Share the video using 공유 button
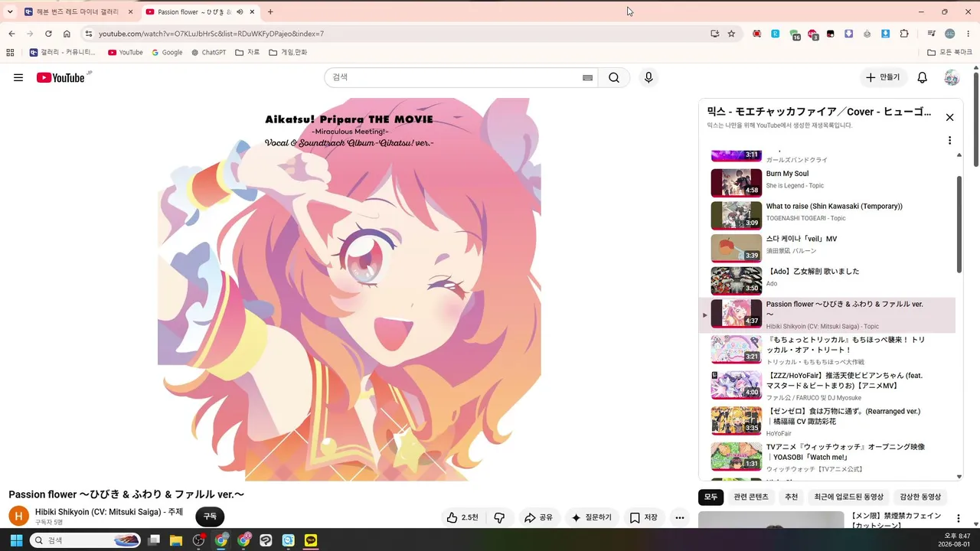This screenshot has width=980, height=551. tap(538, 518)
